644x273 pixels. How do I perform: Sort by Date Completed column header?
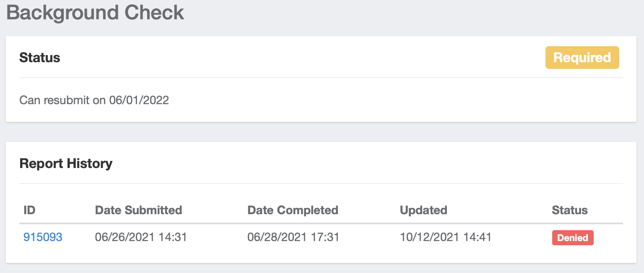(x=293, y=210)
